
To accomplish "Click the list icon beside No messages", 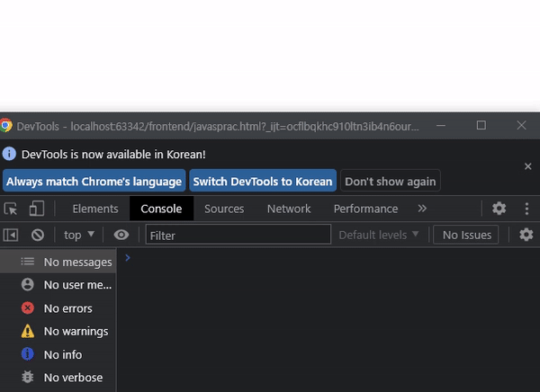I will (28, 262).
